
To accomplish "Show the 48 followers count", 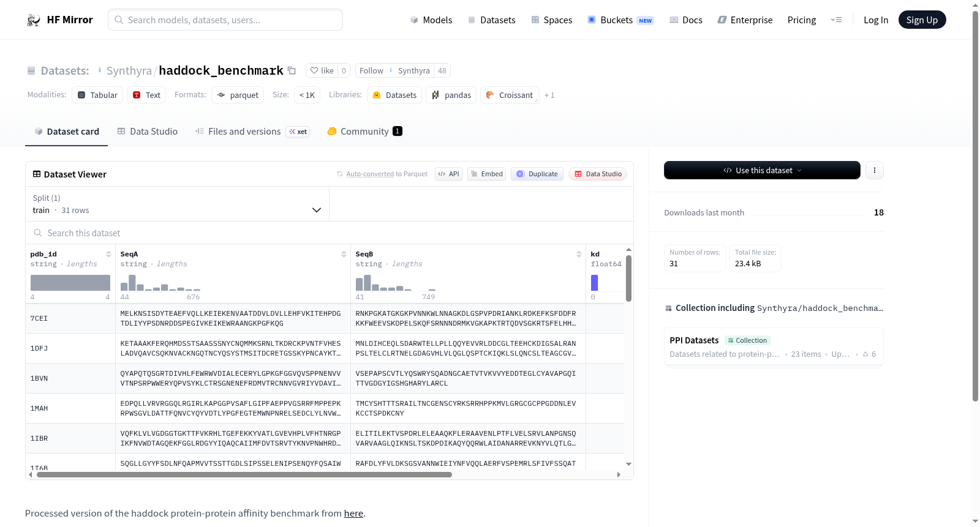I will 442,71.
